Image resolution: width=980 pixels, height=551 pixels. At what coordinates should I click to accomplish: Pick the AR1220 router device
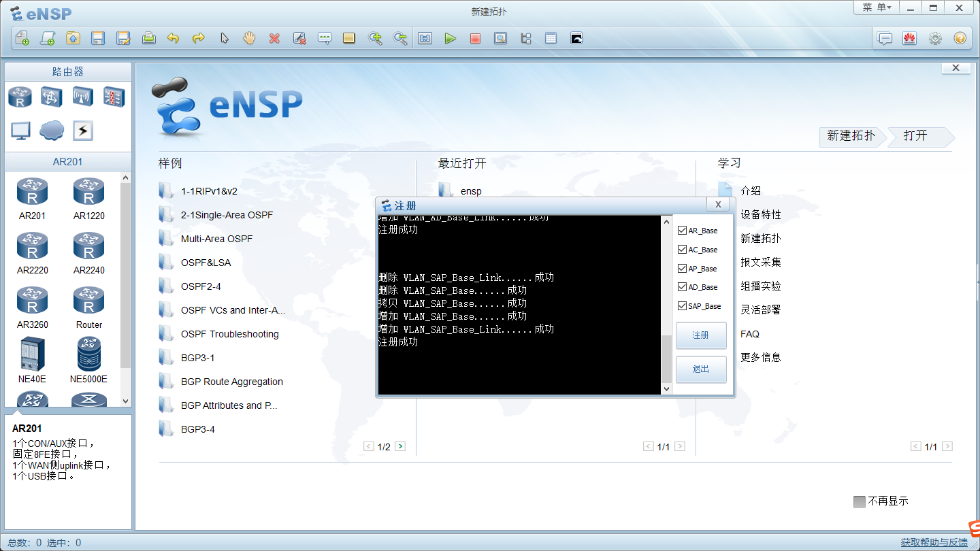coord(88,199)
